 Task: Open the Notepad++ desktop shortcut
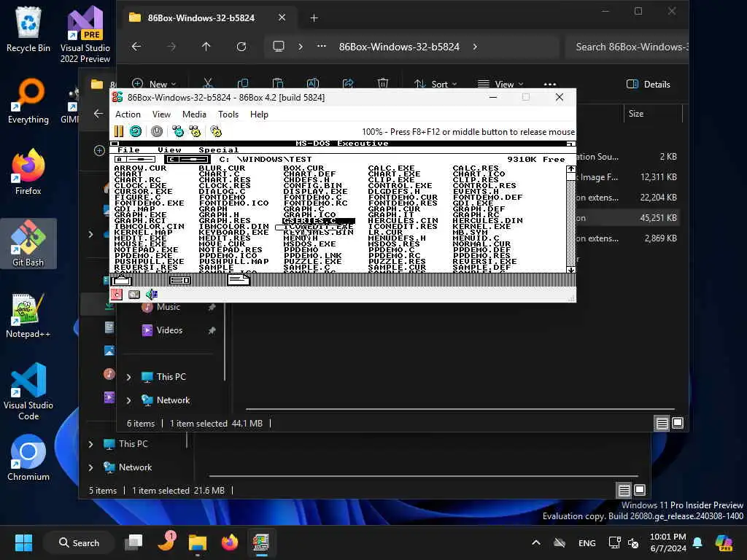coord(28,315)
